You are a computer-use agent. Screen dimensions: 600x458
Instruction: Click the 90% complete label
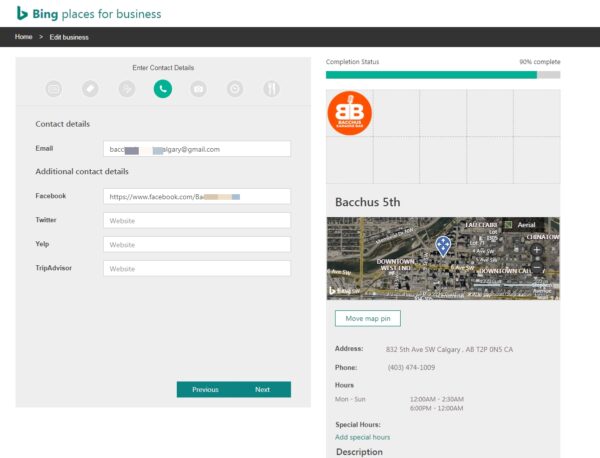(540, 62)
